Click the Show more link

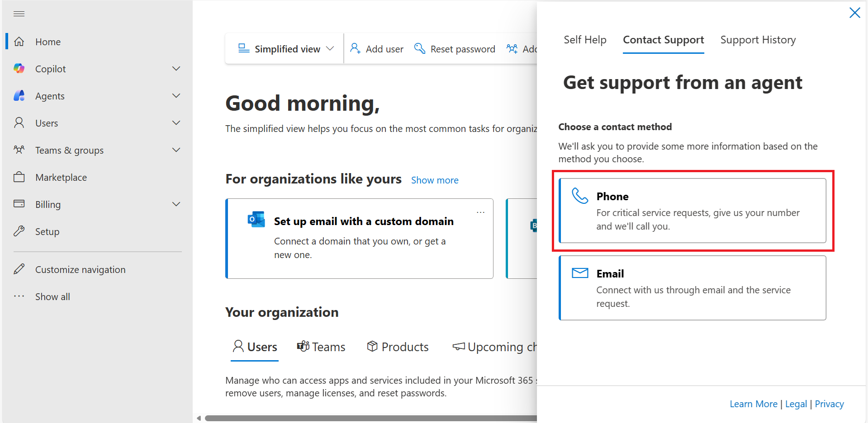click(435, 180)
